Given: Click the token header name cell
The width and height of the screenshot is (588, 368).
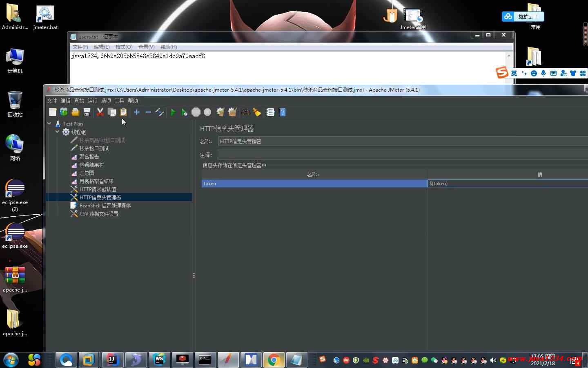Looking at the screenshot, I should click(314, 184).
